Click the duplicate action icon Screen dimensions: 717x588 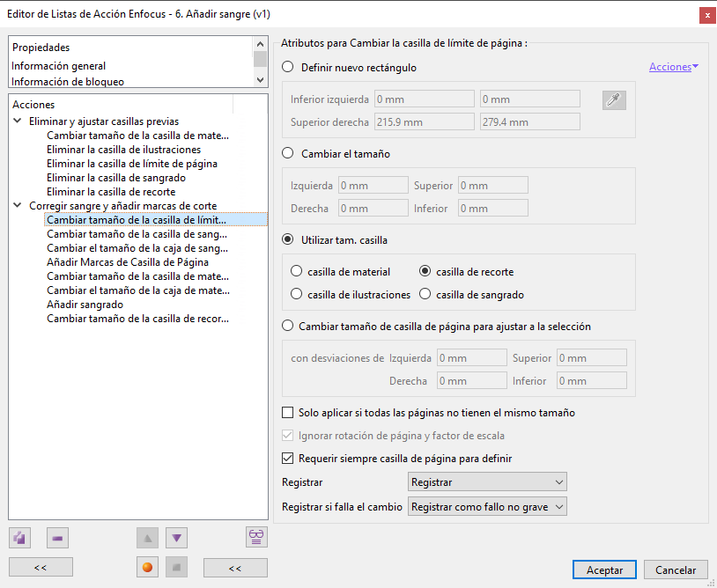(19, 538)
